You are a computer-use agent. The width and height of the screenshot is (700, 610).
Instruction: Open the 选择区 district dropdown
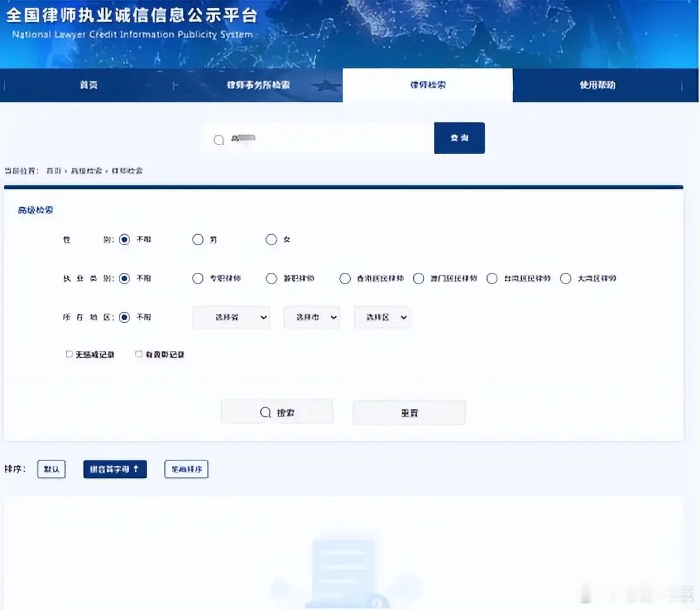382,317
